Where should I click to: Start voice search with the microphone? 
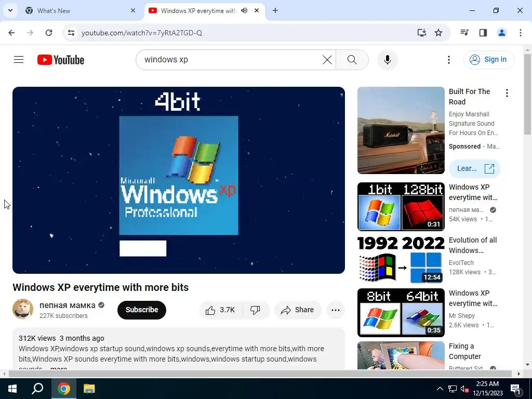pos(388,60)
